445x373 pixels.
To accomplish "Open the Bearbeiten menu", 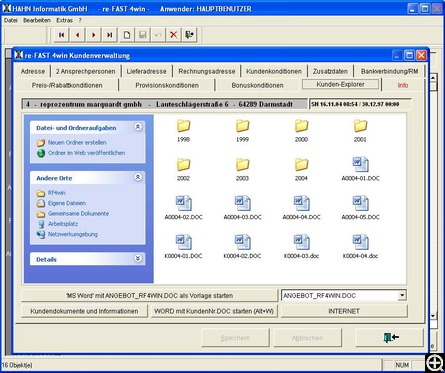I will point(37,20).
